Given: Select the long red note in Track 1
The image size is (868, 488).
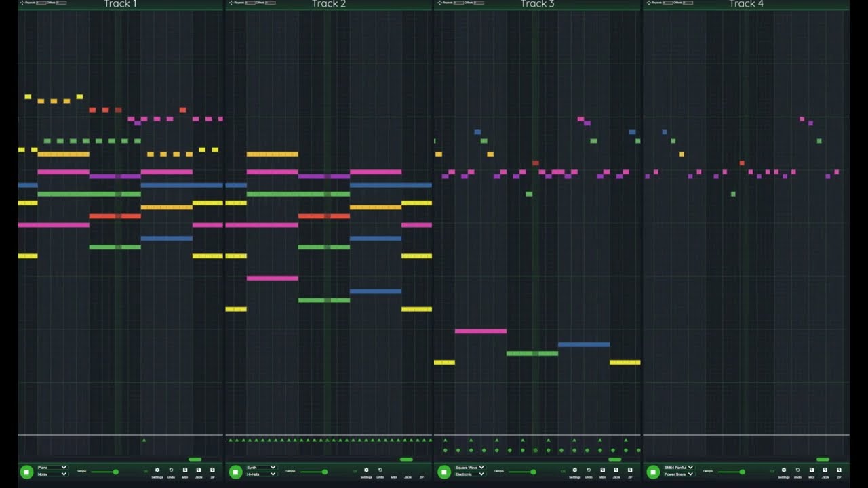Looking at the screenshot, I should tap(115, 216).
